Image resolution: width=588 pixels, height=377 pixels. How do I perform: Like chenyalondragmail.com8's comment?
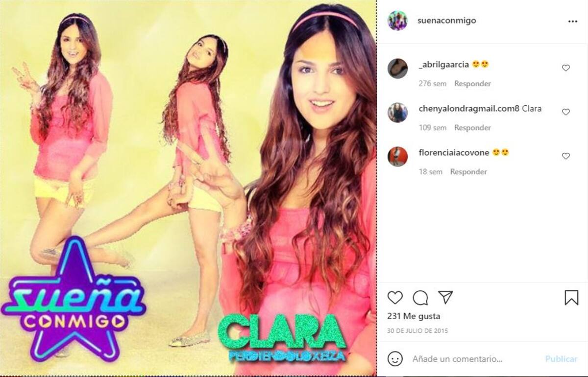click(x=566, y=112)
